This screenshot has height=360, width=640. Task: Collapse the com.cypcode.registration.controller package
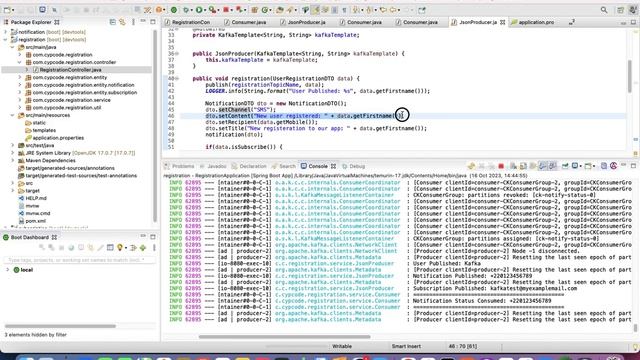19,62
